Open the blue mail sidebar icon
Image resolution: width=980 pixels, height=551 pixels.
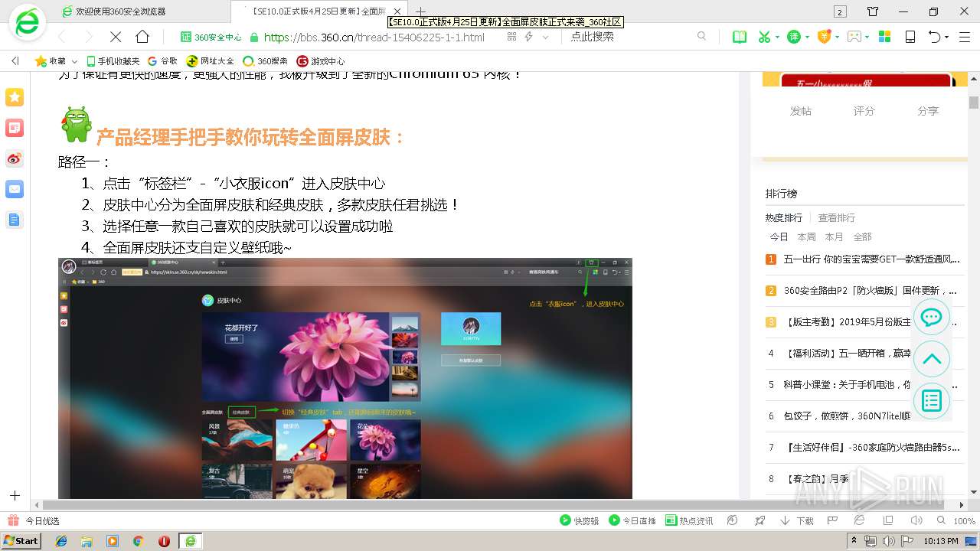click(x=15, y=189)
